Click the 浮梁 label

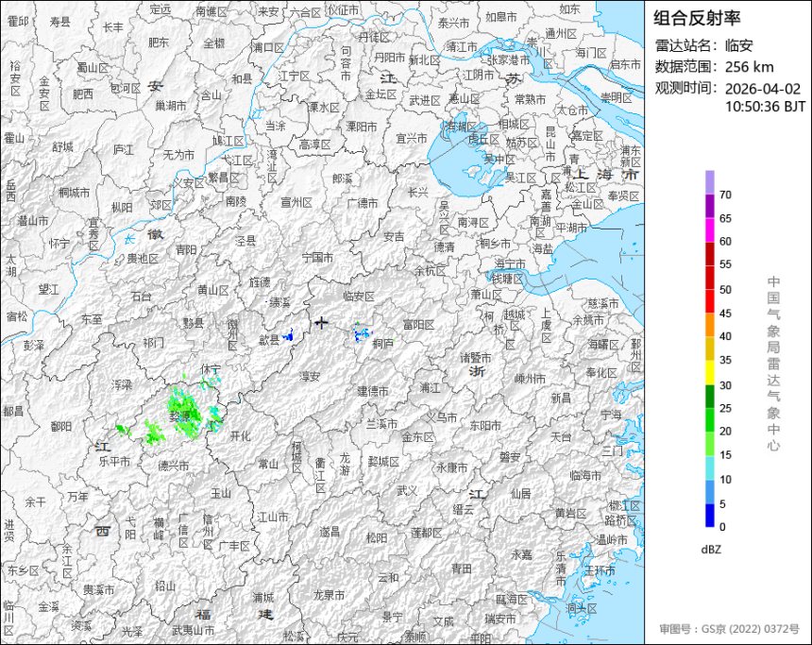(121, 385)
